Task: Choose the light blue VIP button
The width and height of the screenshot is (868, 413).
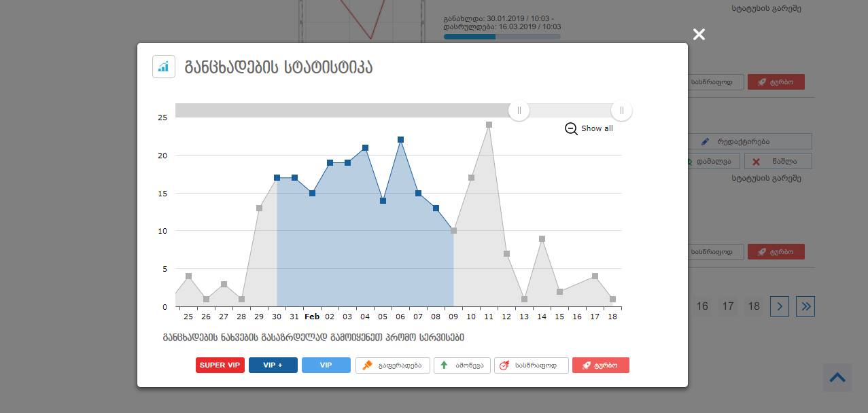Action: coord(326,365)
